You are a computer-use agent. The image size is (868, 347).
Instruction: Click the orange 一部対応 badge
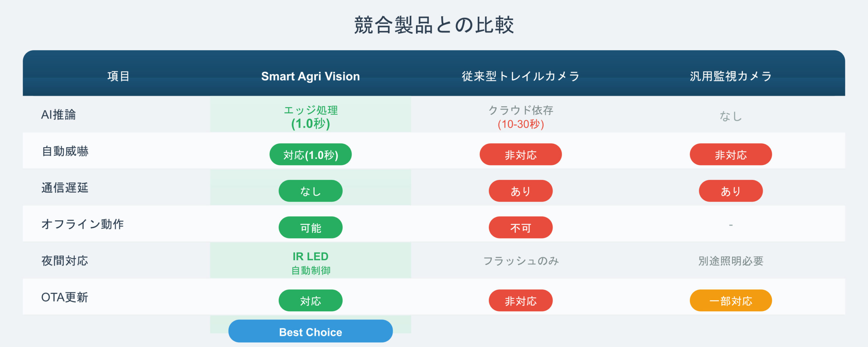click(x=730, y=301)
